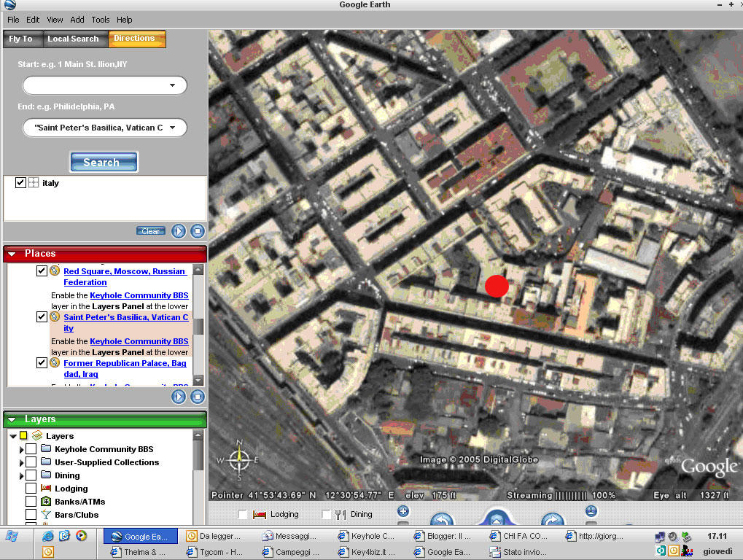Viewport: 743px width, 560px height.
Task: Enable User-Supplied Collections layer checkbox
Action: tap(31, 462)
